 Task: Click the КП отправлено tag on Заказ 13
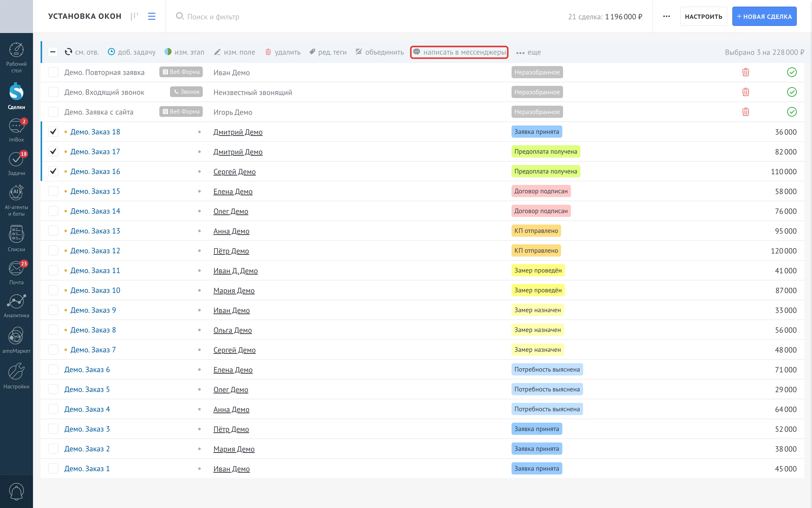coord(536,231)
